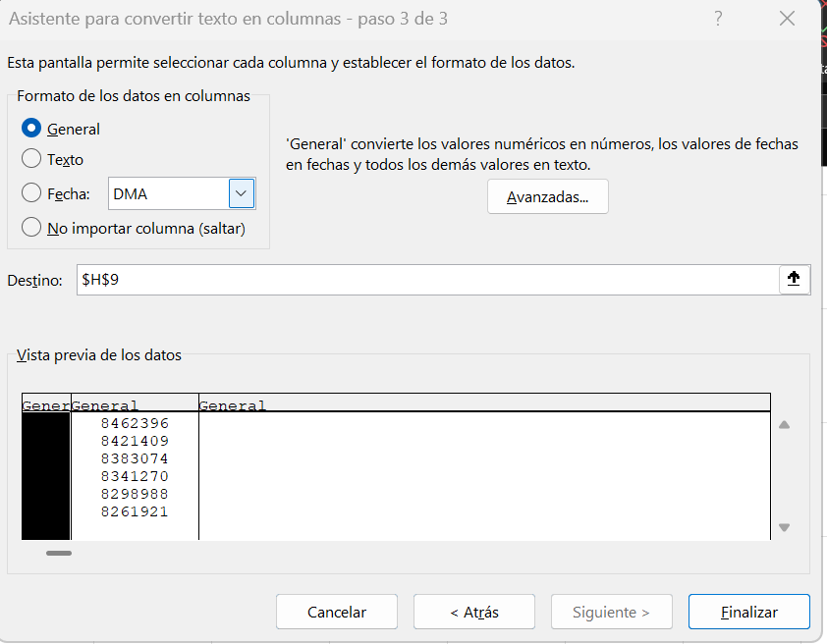
Task: Click the horizontal scrollbar thumb under preview
Action: [59, 554]
